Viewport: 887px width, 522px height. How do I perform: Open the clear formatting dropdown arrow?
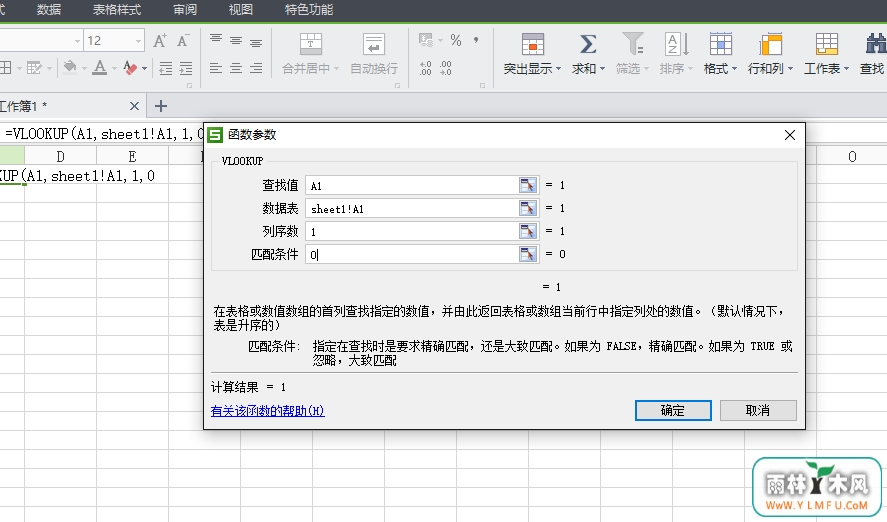tap(144, 69)
